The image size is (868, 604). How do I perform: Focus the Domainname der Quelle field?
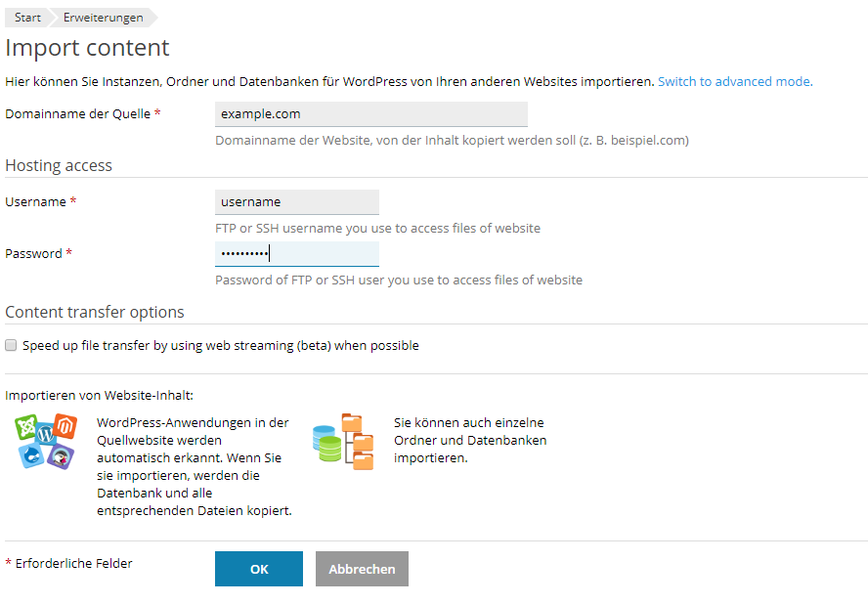(x=370, y=114)
